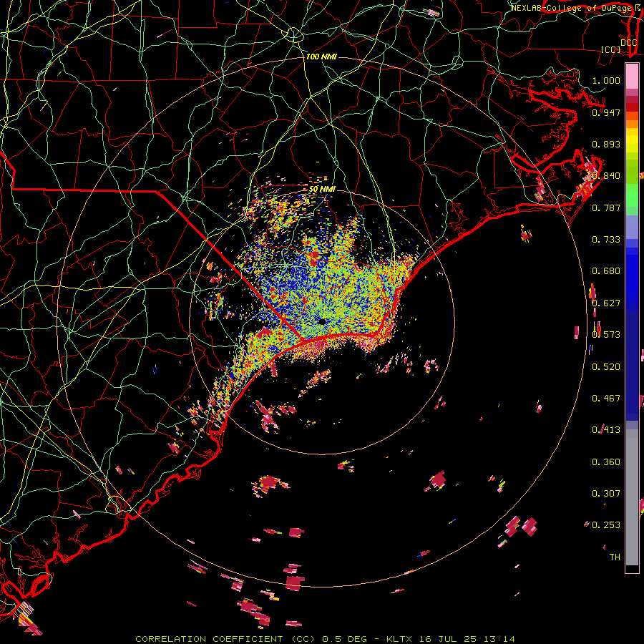Click the 1.000 legend value

(606, 80)
